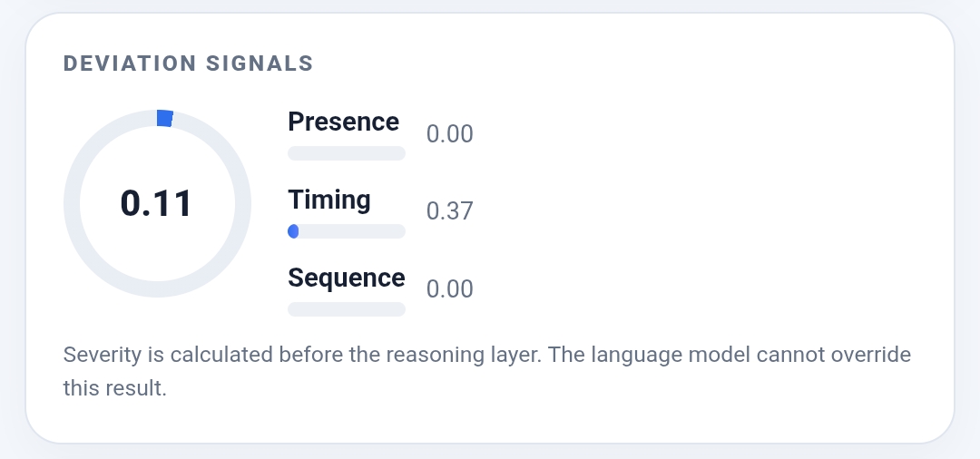Click the Timing value 0.37
This screenshot has width=980, height=459.
(x=449, y=211)
